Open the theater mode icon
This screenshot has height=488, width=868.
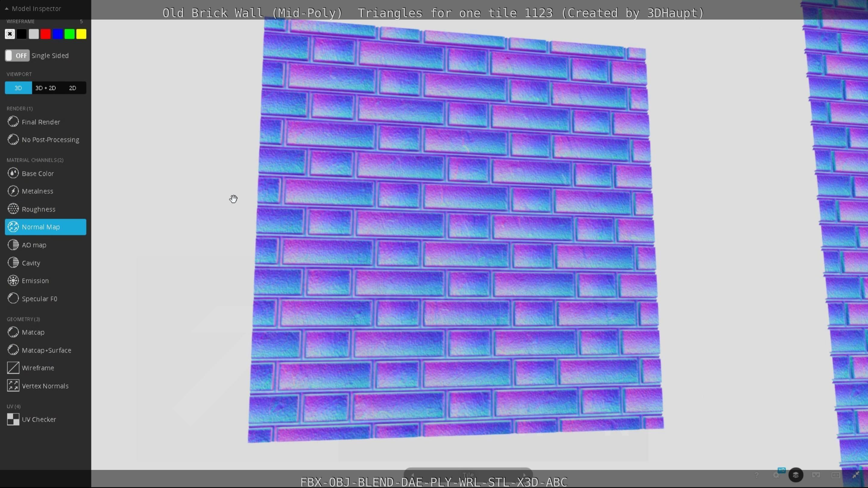click(836, 475)
